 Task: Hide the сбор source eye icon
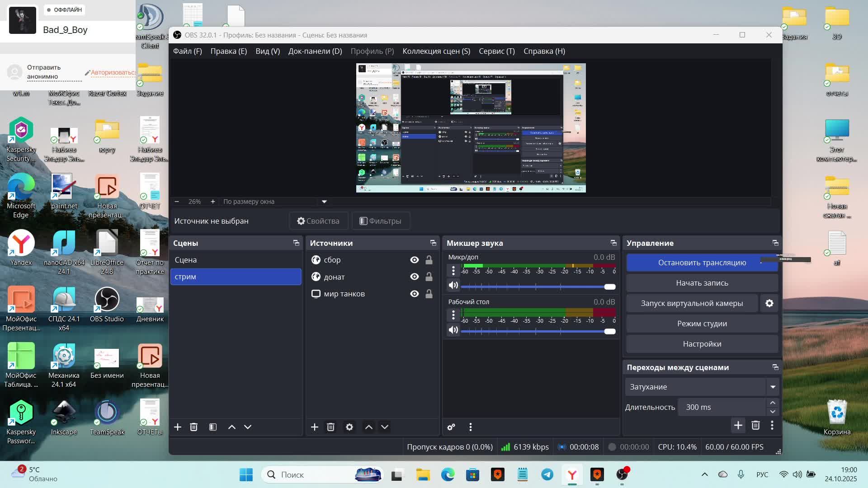pos(414,260)
